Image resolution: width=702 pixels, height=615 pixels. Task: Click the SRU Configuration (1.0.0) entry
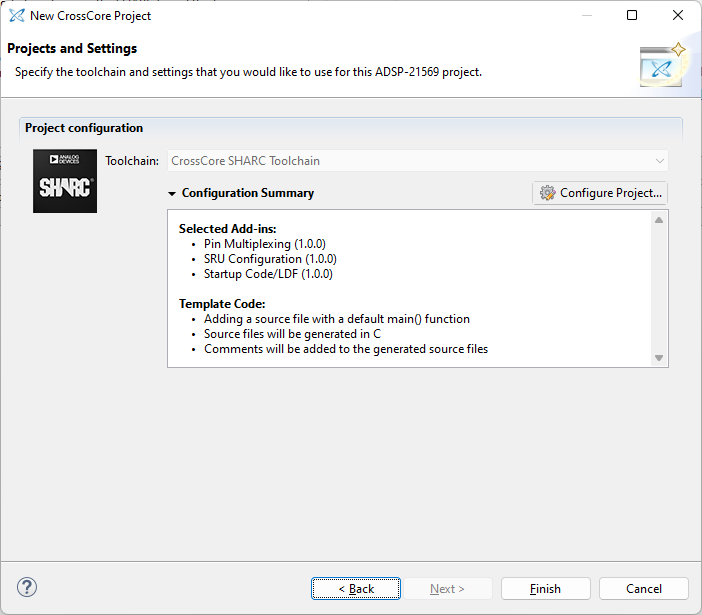270,259
